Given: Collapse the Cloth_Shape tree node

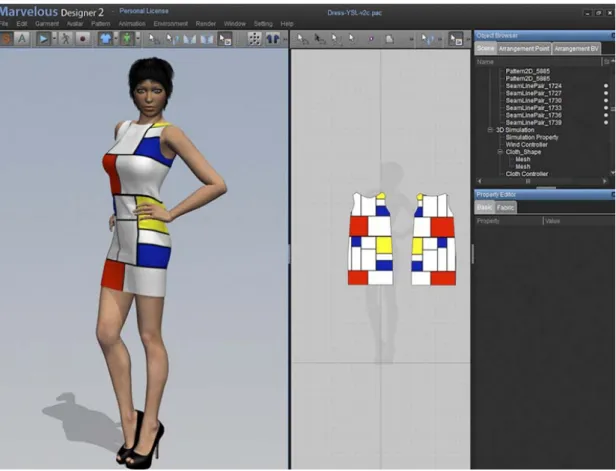Looking at the screenshot, I should 500,152.
